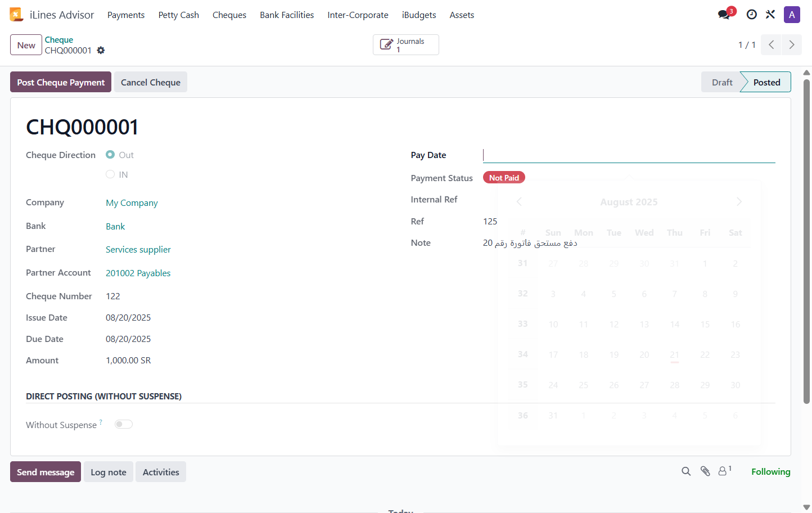Image resolution: width=812 pixels, height=513 pixels.
Task: Select the Draft status stage
Action: (722, 82)
